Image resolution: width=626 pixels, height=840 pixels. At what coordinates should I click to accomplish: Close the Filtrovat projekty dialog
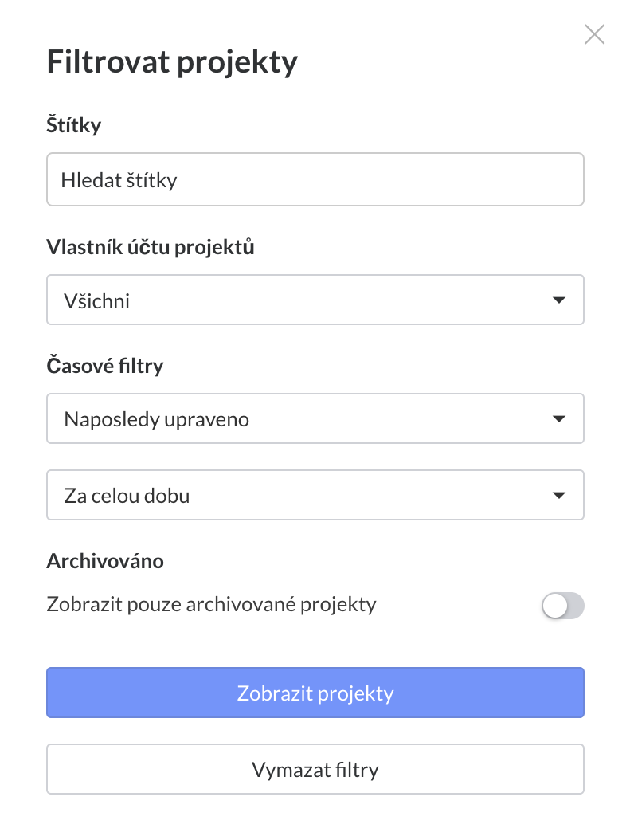[594, 34]
